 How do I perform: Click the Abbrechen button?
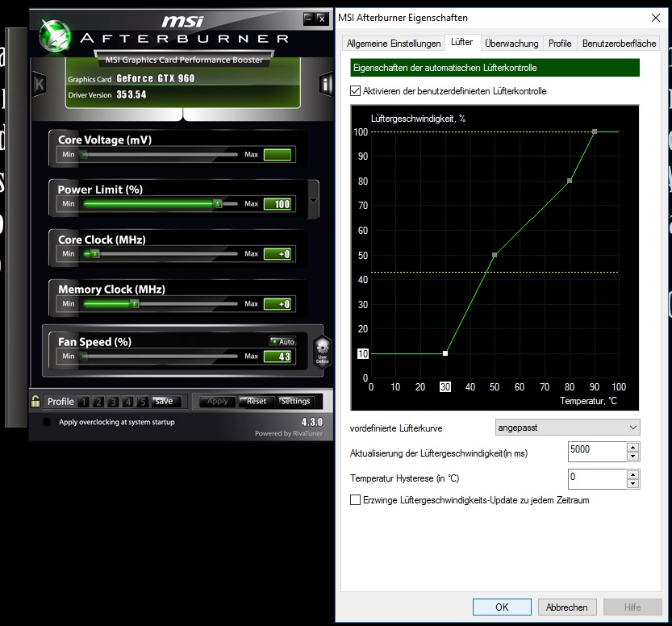[567, 607]
